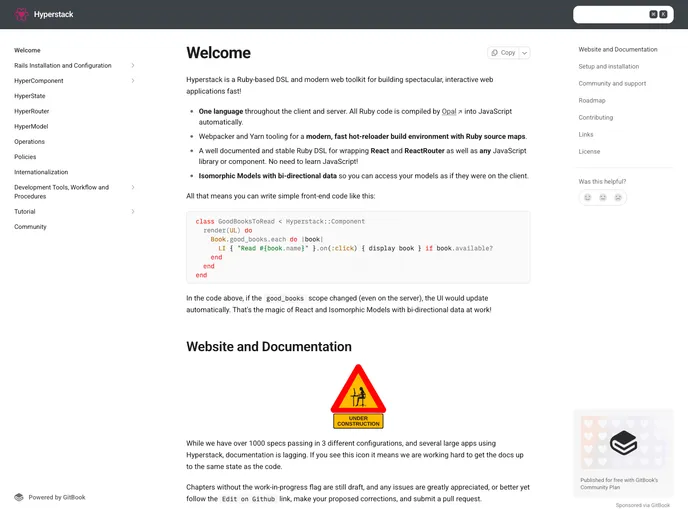Click the Under Construction warning image
This screenshot has height=512, width=688.
pos(358,396)
